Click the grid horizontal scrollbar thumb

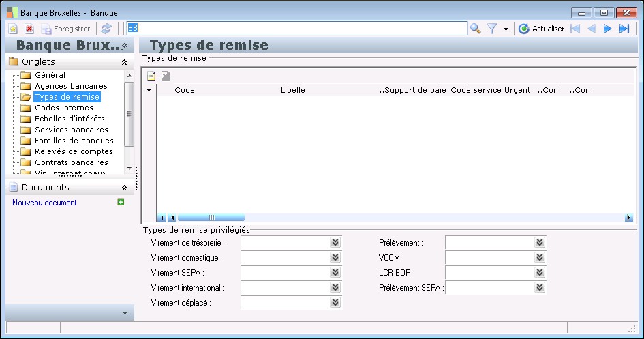(211, 218)
